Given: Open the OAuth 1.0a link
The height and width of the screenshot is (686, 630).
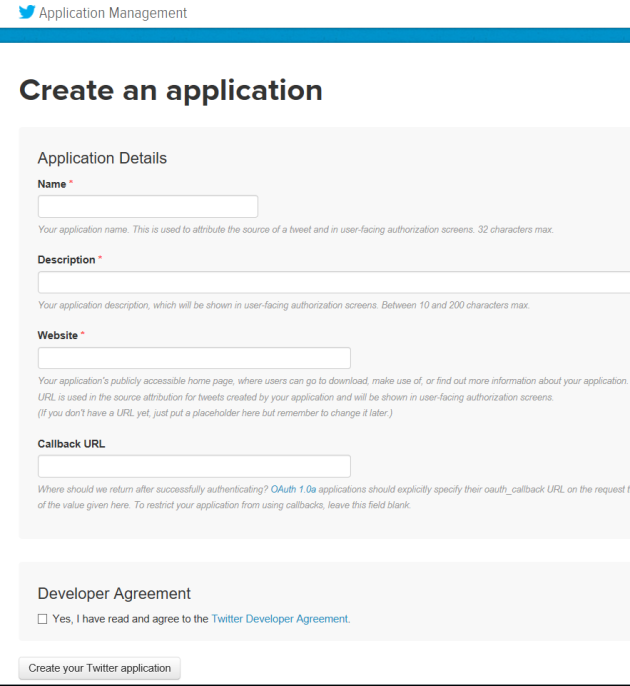Looking at the screenshot, I should click(x=293, y=489).
